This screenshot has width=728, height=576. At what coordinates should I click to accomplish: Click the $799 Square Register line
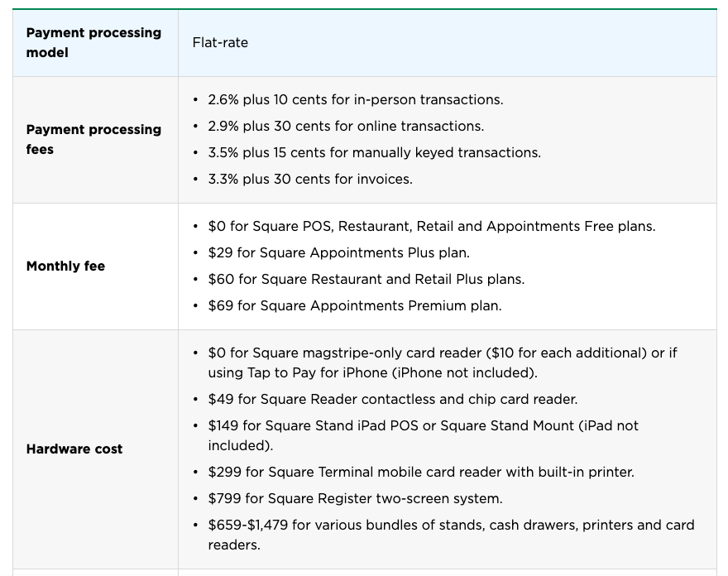355,499
